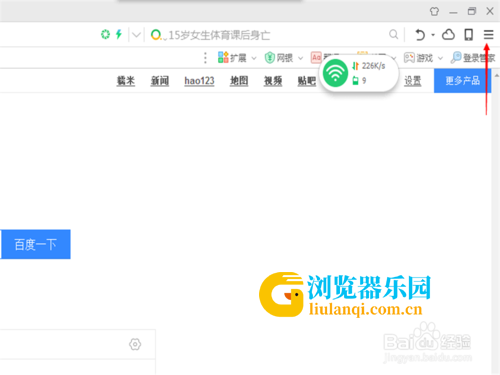Viewport: 500px width, 375px height.
Task: Close the browser window
Action: point(490,11)
